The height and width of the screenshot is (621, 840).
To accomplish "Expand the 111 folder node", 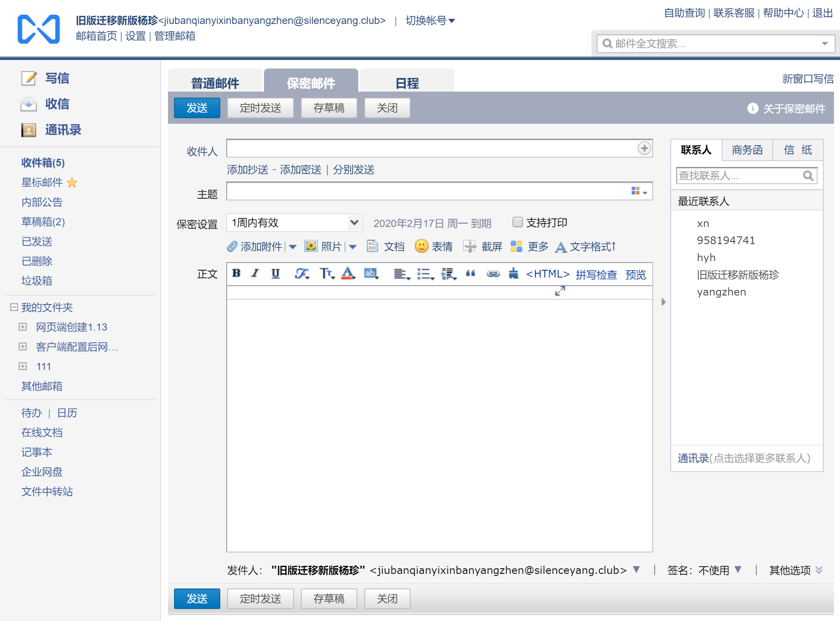I will tap(23, 366).
